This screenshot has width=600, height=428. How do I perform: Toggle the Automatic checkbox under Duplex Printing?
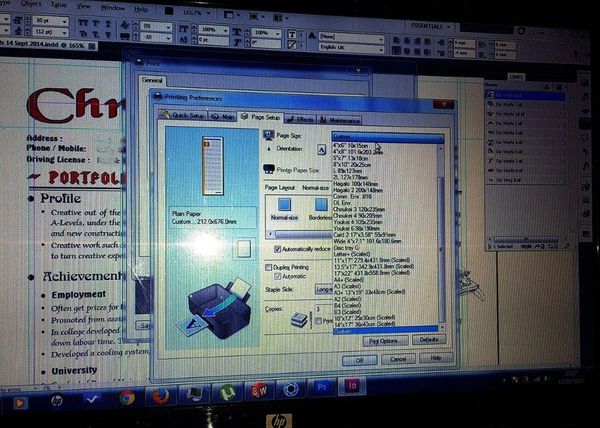[x=278, y=276]
